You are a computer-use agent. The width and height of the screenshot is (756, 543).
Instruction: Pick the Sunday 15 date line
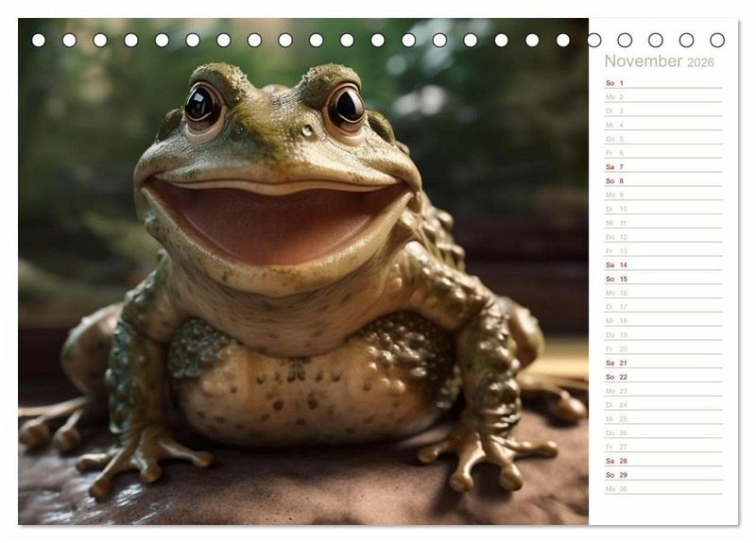pyautogui.click(x=661, y=280)
